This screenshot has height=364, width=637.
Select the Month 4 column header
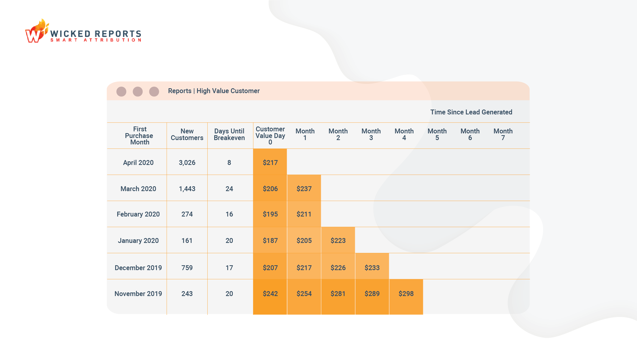click(404, 134)
